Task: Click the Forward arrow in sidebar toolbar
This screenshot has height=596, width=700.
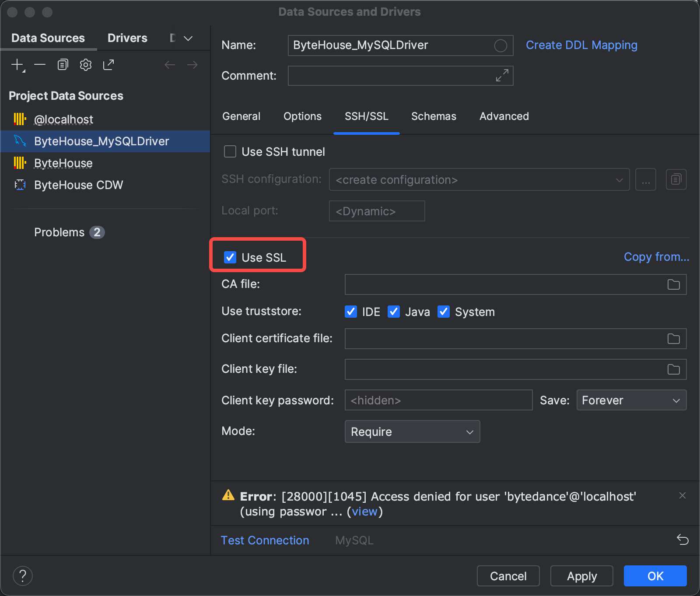Action: pyautogui.click(x=192, y=65)
